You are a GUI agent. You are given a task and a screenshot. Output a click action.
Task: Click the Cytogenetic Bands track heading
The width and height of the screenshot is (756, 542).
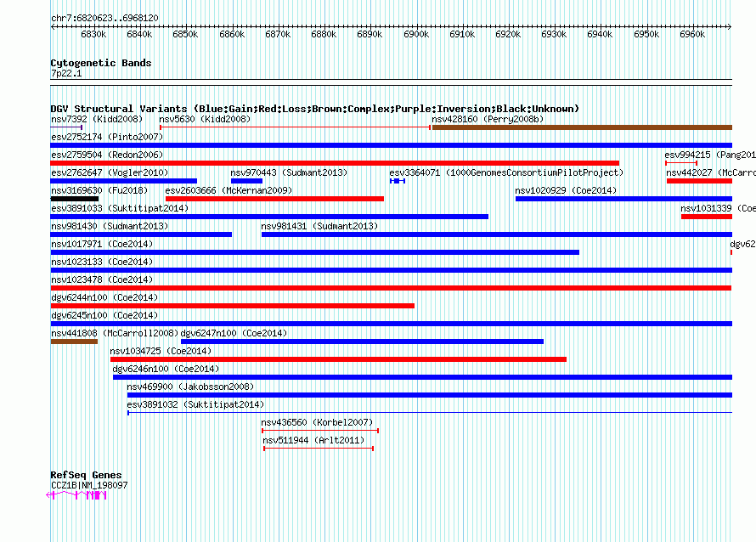(100, 63)
